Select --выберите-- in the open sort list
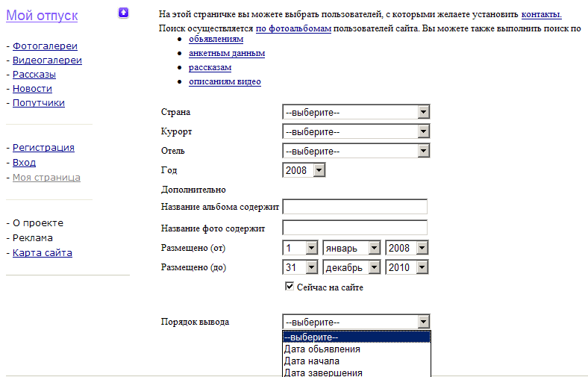This screenshot has width=588, height=377. pos(356,337)
